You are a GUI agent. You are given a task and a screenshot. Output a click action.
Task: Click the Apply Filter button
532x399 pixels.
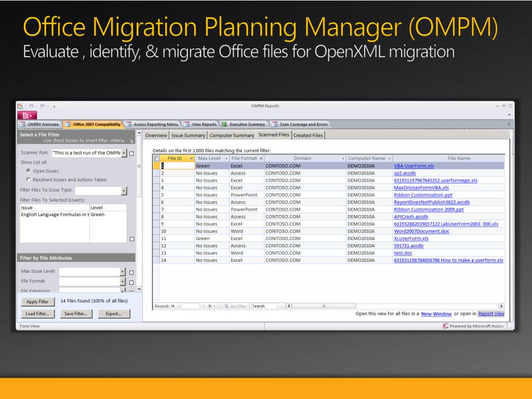point(37,302)
